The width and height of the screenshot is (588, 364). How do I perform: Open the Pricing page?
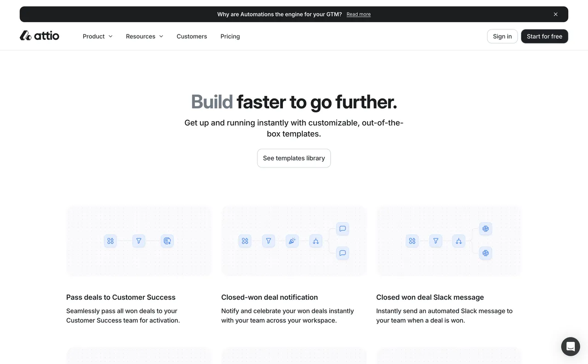coord(230,36)
